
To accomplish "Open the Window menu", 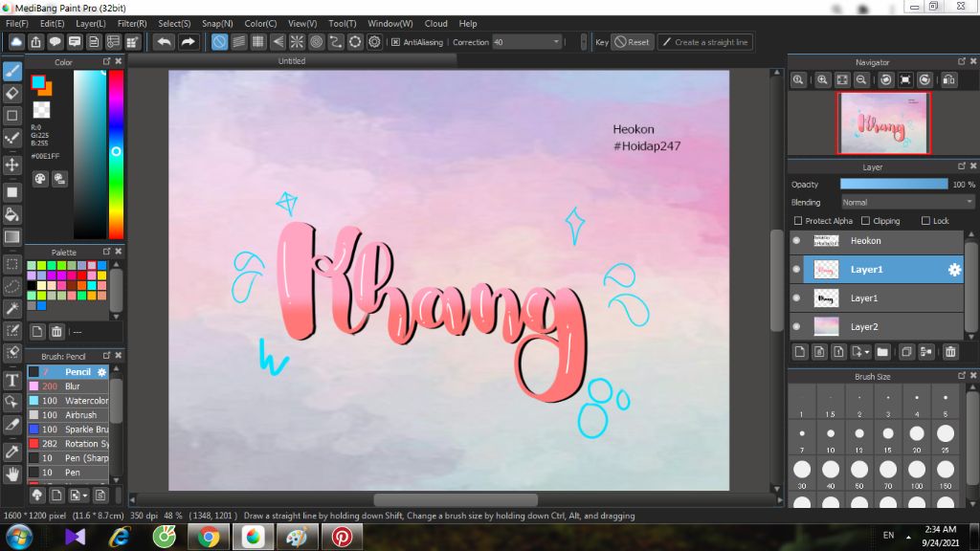I will click(390, 23).
